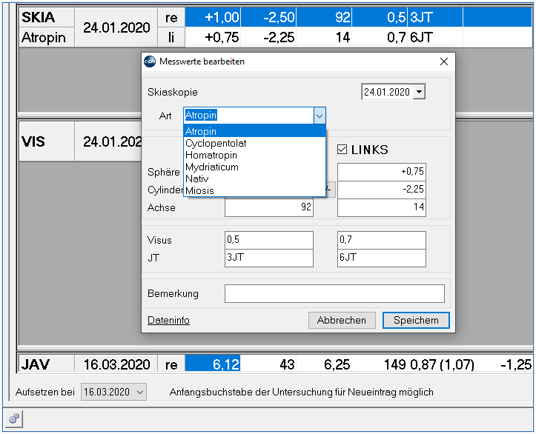Click the 3JT cell in SKIA re row
Viewport: 536px width, 434px height.
[435, 17]
